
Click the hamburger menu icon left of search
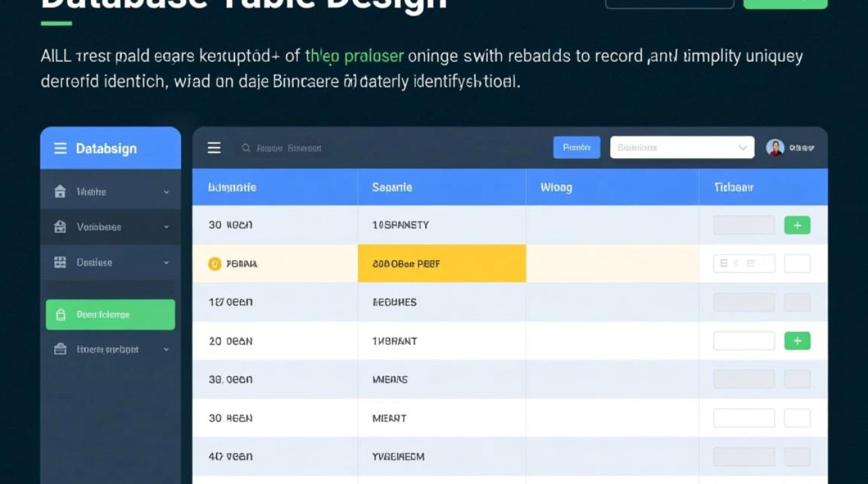(x=214, y=148)
